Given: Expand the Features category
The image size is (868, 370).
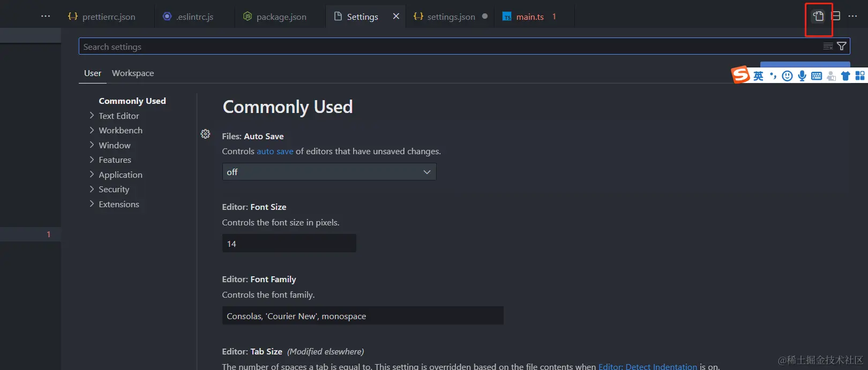Looking at the screenshot, I should click(110, 160).
